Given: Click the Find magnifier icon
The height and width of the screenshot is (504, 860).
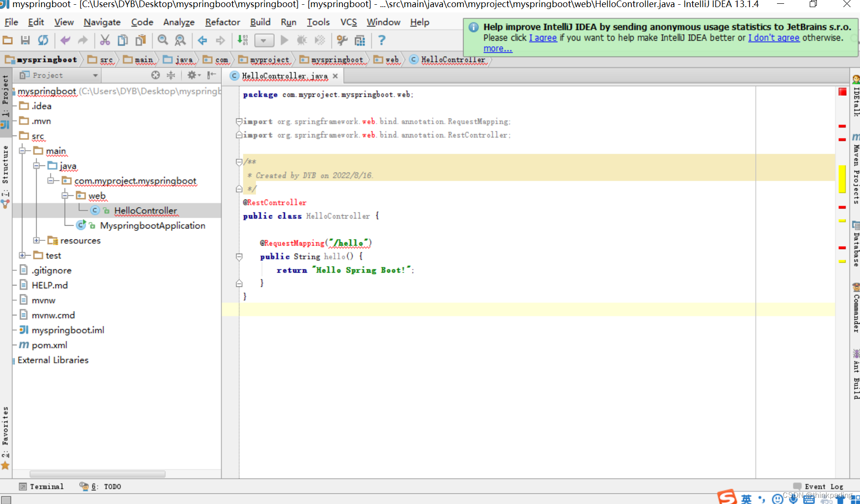Looking at the screenshot, I should pyautogui.click(x=163, y=40).
